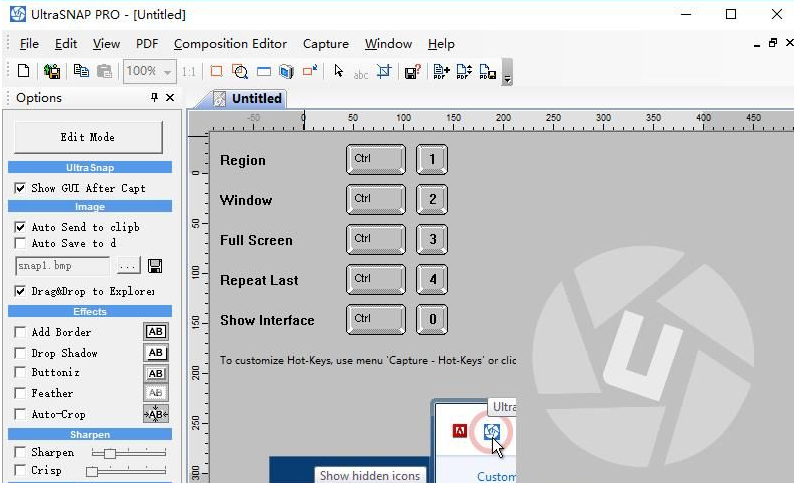Switch to the Untitled document tab

[248, 98]
